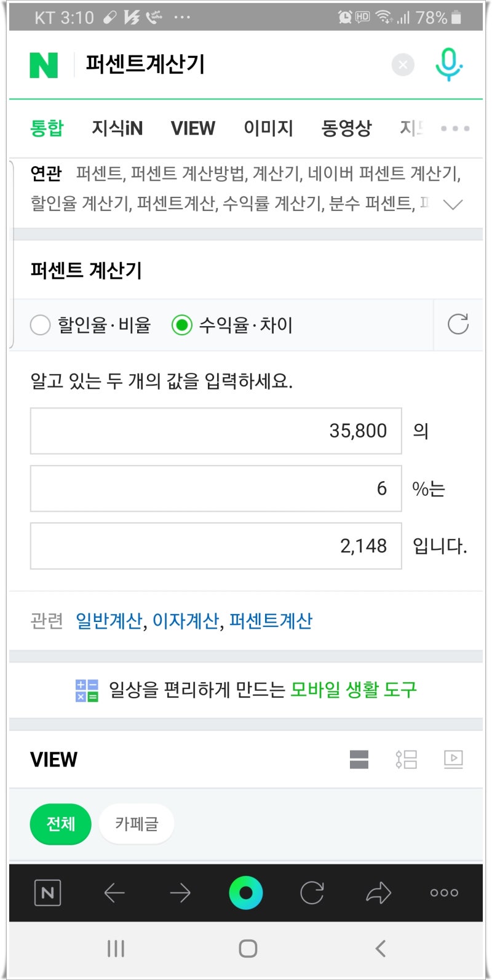Click the share icon in the browser bar
492x980 pixels.
(379, 893)
